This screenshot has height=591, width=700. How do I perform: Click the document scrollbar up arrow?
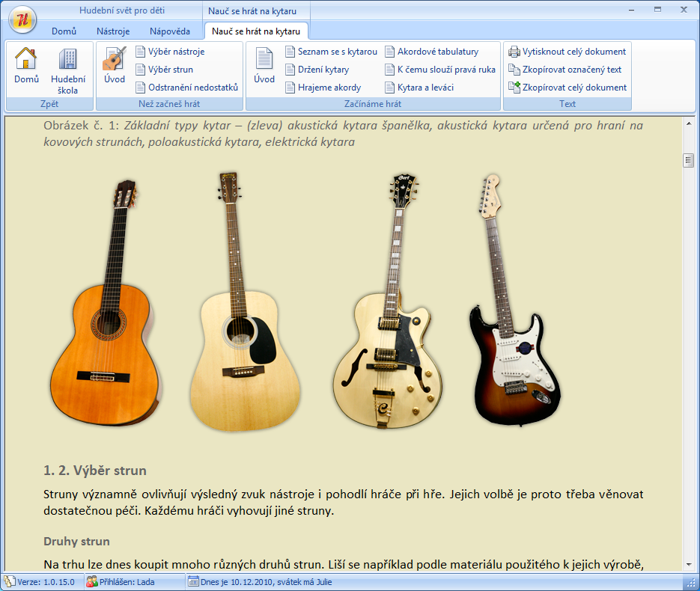click(x=689, y=123)
